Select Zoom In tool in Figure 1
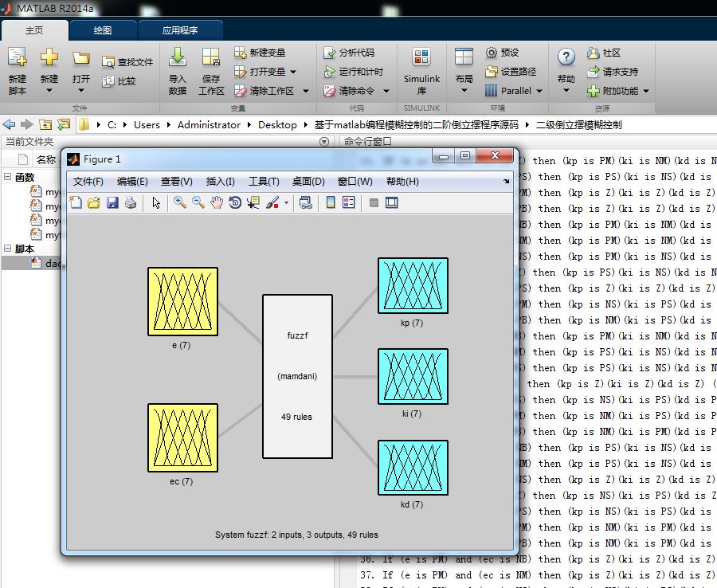 [x=180, y=202]
